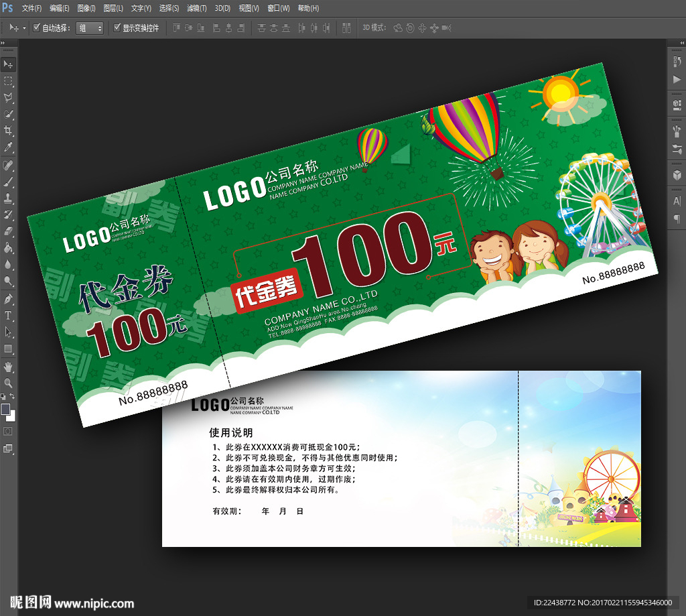Open the Character panel icon

coord(677,201)
